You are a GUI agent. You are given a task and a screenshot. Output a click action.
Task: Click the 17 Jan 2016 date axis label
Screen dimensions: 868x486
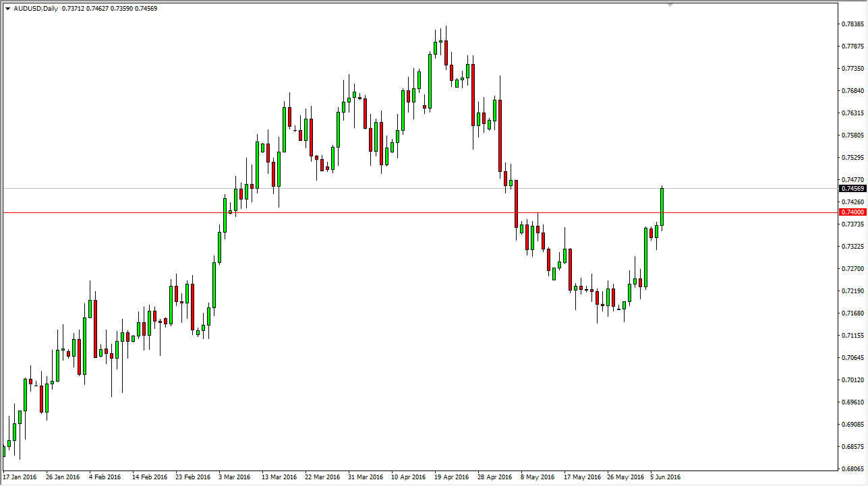[19, 475]
